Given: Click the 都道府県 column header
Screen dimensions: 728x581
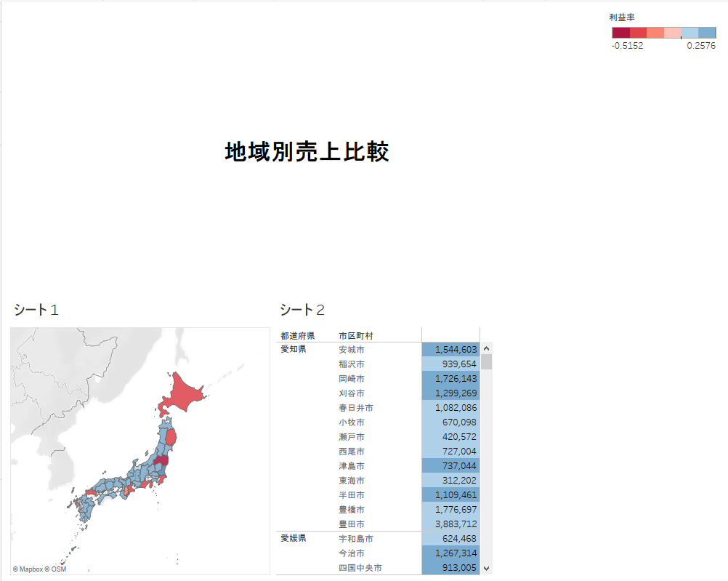Looking at the screenshot, I should pos(298,336).
